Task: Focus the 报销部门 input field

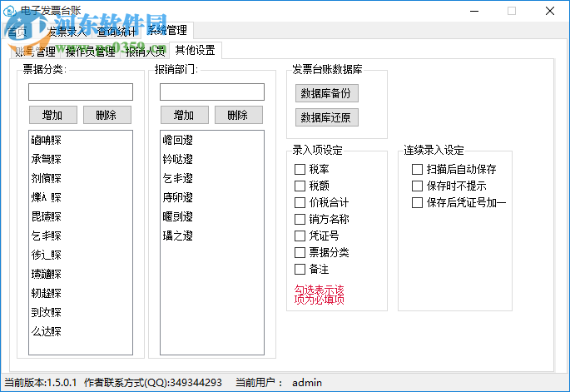Action: [212, 92]
